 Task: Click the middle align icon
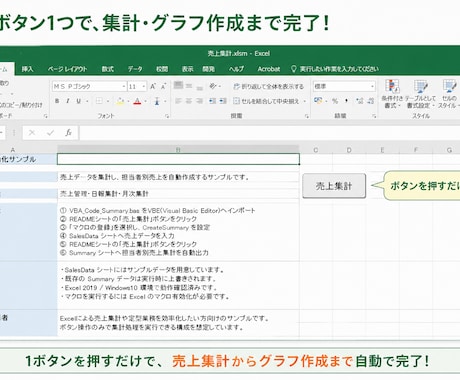[189, 86]
